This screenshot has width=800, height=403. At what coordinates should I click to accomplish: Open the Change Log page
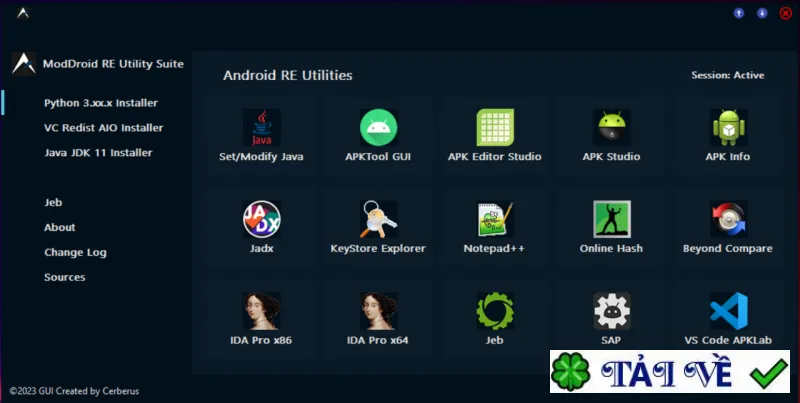(75, 253)
